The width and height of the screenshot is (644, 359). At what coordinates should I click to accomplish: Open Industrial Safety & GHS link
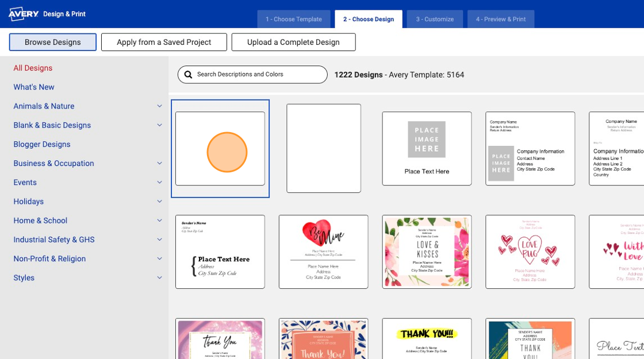(54, 240)
